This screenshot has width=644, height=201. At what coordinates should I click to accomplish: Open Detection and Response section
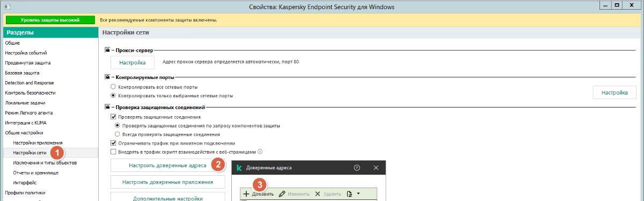pyautogui.click(x=30, y=83)
